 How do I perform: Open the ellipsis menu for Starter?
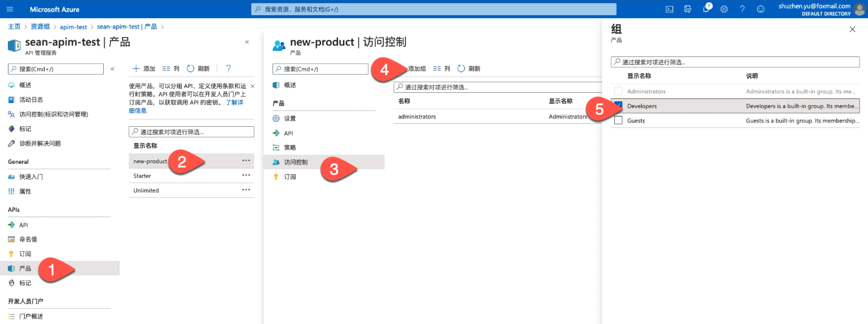coord(246,175)
